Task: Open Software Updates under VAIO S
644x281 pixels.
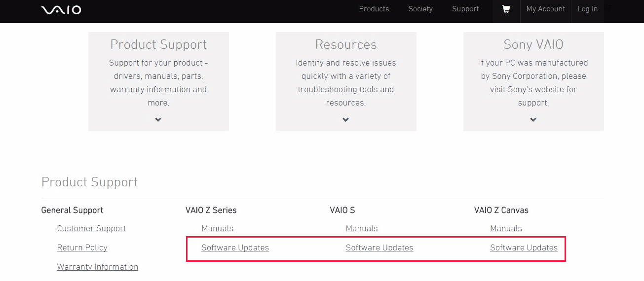Action: (x=379, y=247)
